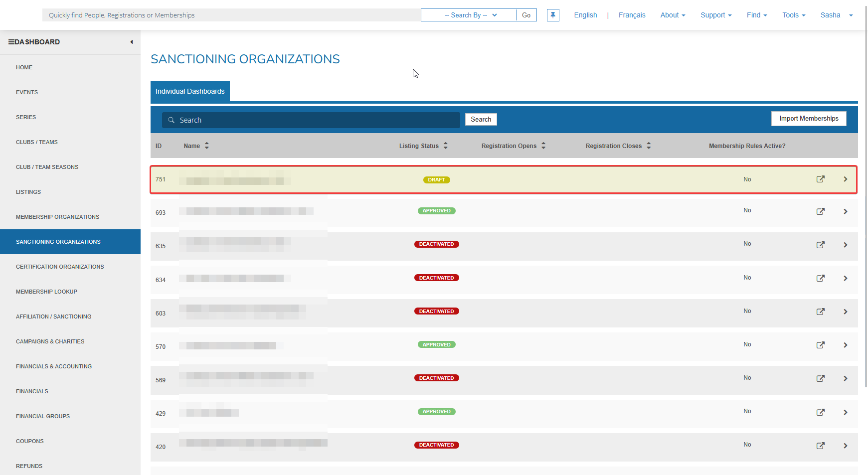Sort by Registration Opens column
Viewport: 868px width, 475px height.
click(x=543, y=146)
